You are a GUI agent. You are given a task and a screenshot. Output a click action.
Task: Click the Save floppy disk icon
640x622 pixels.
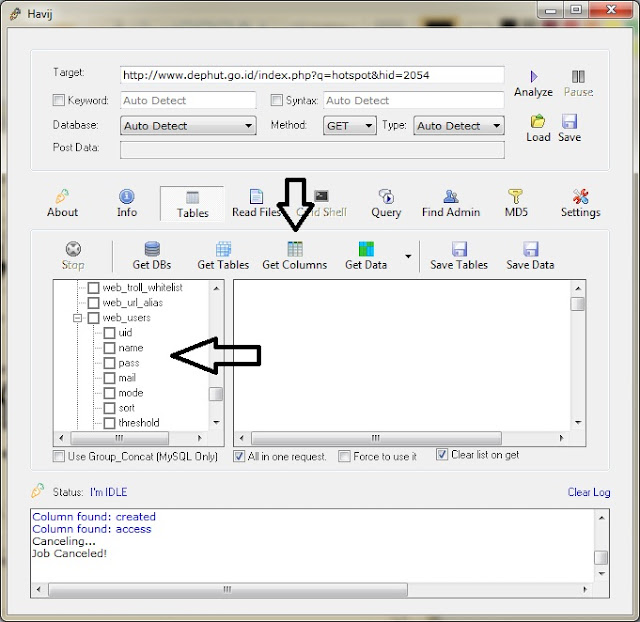click(x=569, y=121)
